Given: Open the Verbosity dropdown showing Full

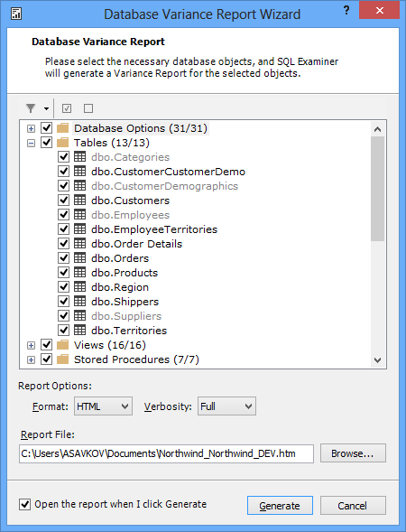Looking at the screenshot, I should click(x=226, y=406).
